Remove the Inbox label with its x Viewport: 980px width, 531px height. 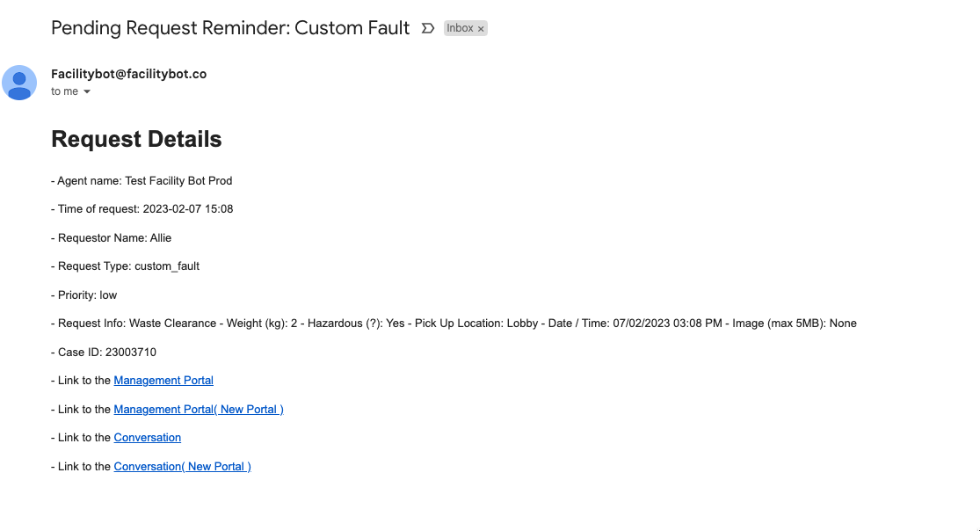coord(481,29)
